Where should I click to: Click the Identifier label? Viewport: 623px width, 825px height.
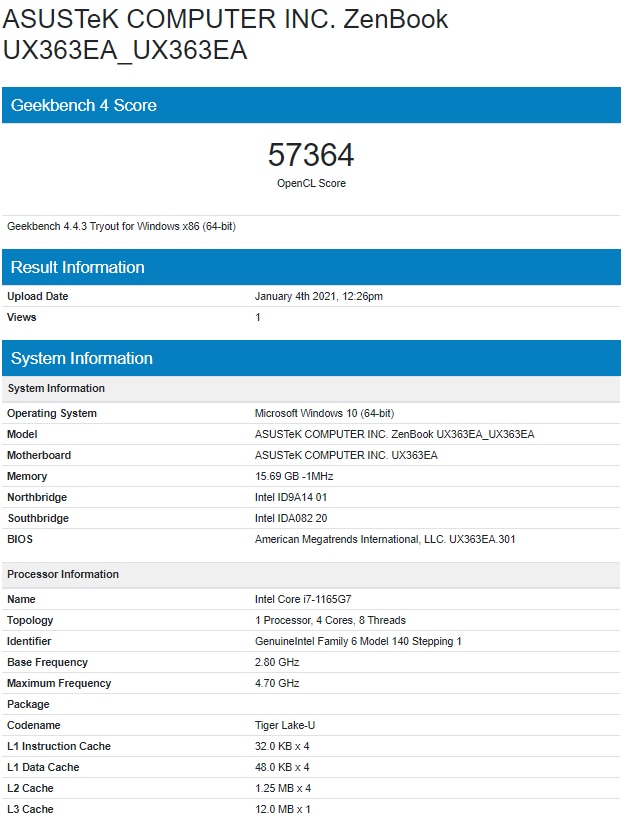pos(29,641)
